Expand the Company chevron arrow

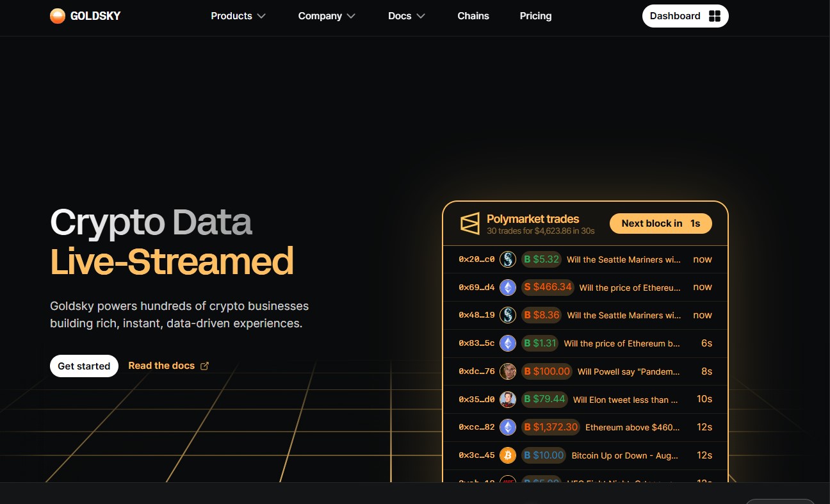351,16
